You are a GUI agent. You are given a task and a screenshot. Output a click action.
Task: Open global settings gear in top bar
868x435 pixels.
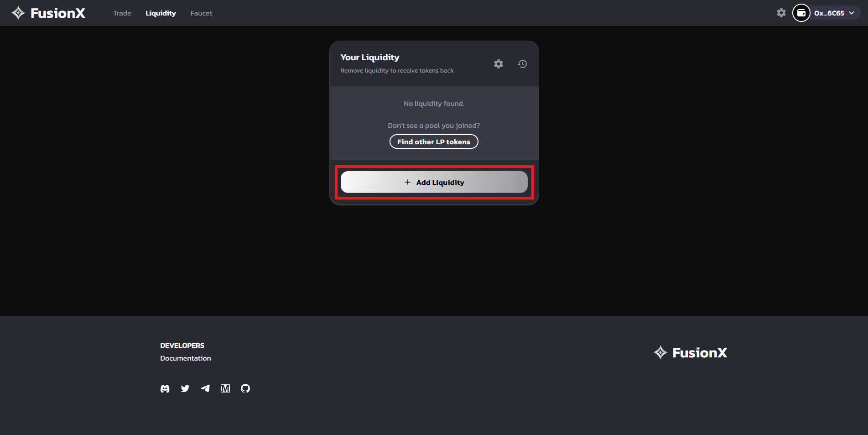pos(781,13)
